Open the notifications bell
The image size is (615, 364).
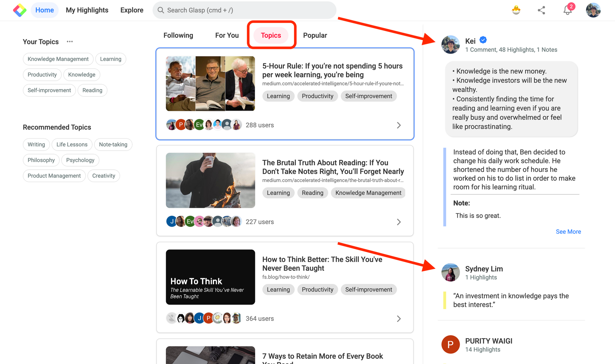(567, 10)
